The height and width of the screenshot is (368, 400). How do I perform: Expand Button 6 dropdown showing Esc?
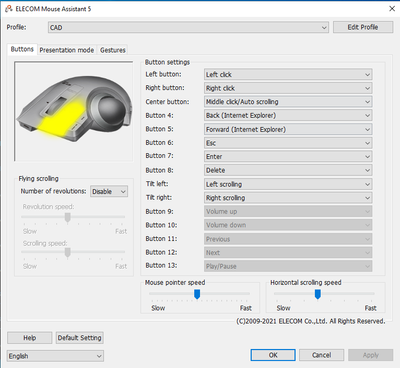click(288, 143)
